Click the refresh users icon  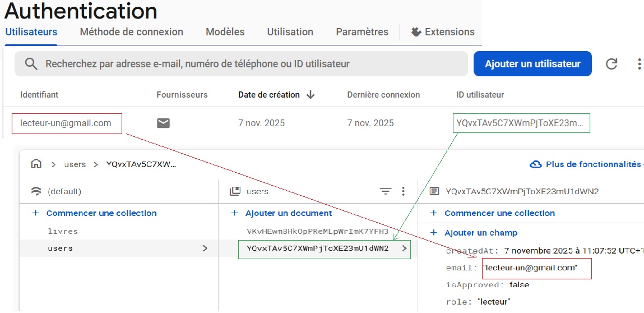point(611,64)
